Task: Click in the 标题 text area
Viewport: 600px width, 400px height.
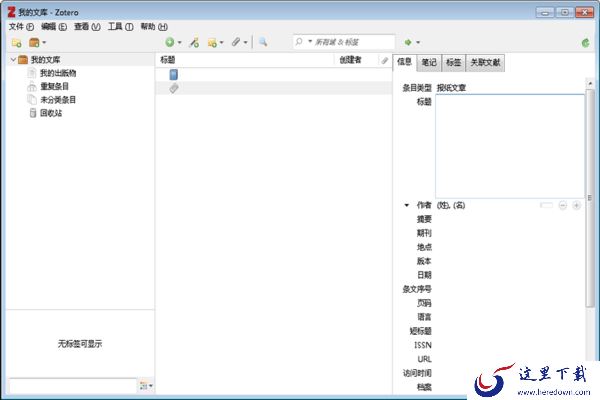Action: coord(510,146)
